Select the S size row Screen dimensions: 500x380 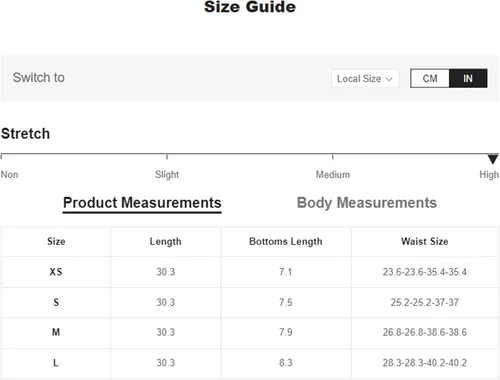tap(250, 302)
